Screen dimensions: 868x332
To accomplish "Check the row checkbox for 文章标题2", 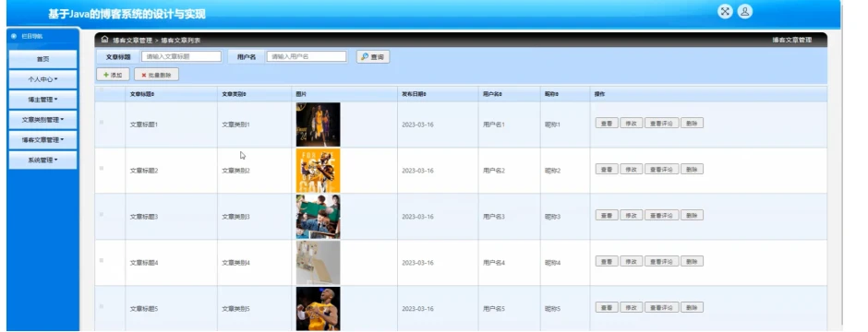I will (102, 168).
